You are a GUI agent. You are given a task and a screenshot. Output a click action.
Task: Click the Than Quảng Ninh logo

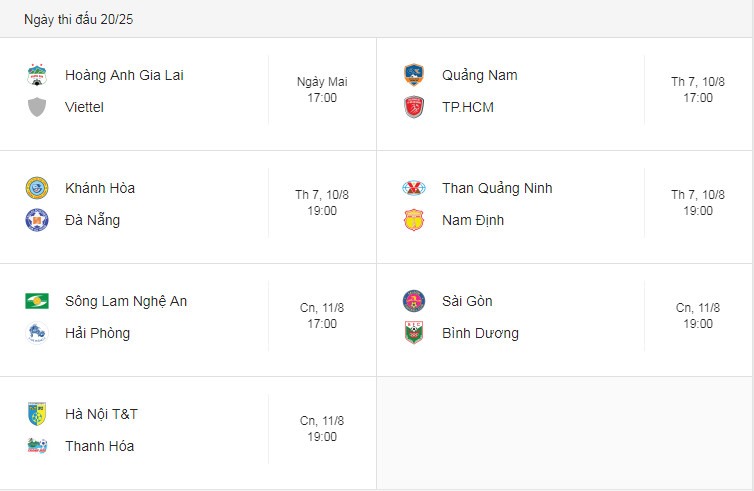pyautogui.click(x=414, y=188)
